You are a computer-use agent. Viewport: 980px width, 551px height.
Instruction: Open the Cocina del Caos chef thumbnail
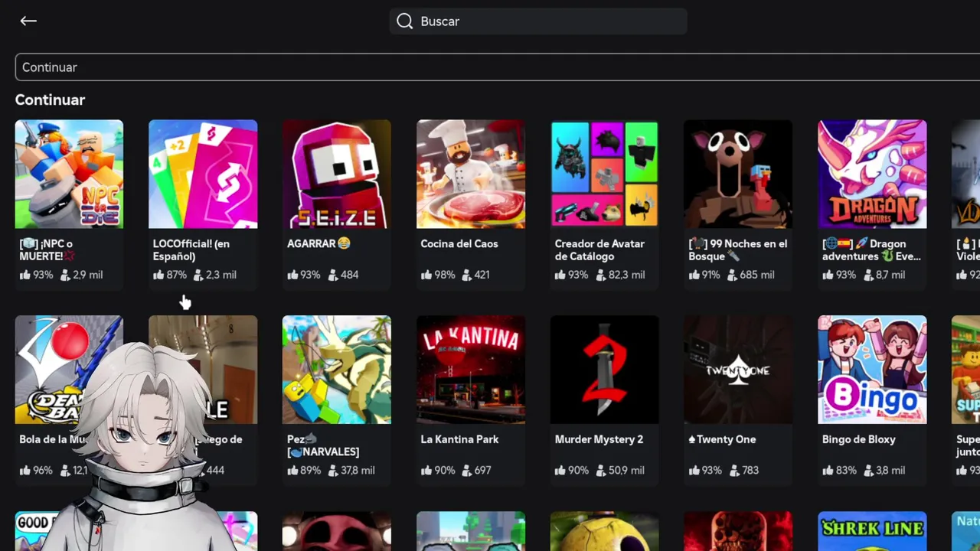click(x=471, y=174)
